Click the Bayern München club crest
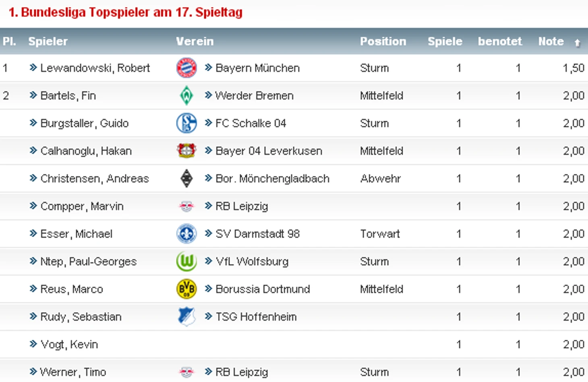Image resolution: width=588 pixels, height=382 pixels. (x=186, y=68)
